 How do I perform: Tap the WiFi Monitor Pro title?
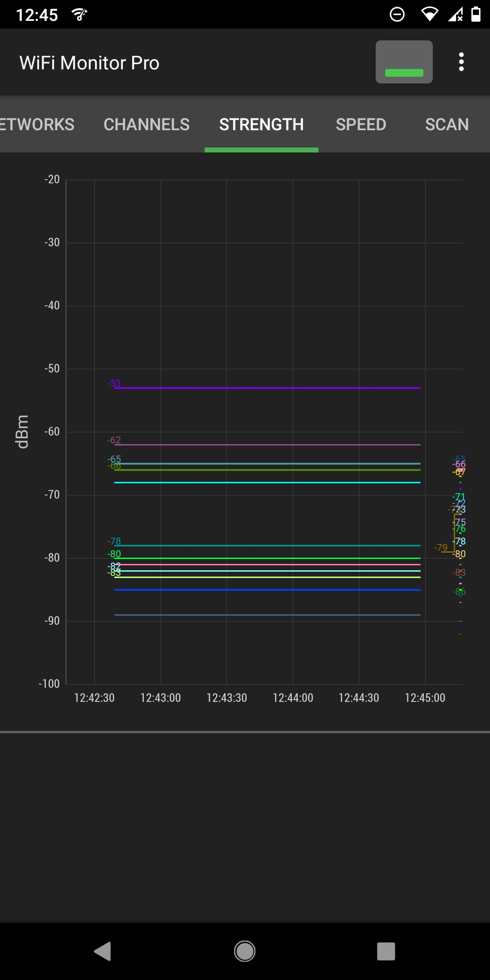coord(89,63)
